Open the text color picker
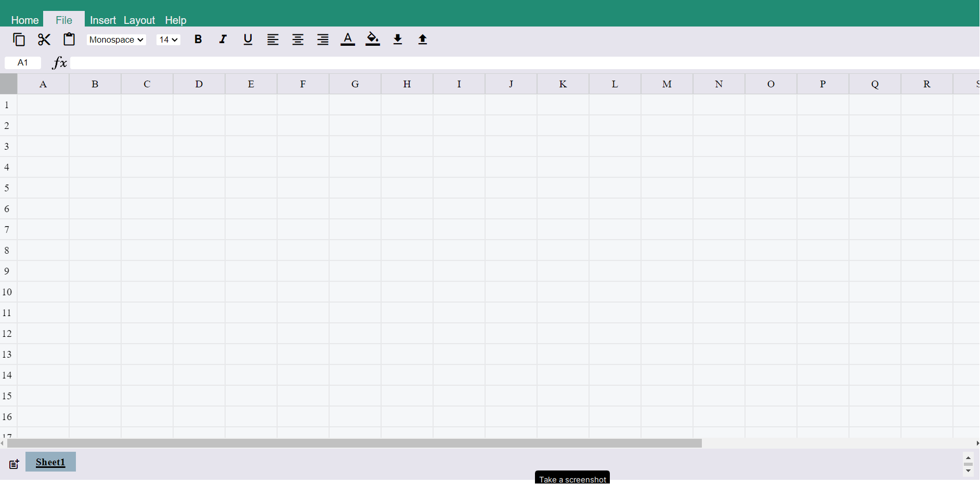 tap(347, 40)
